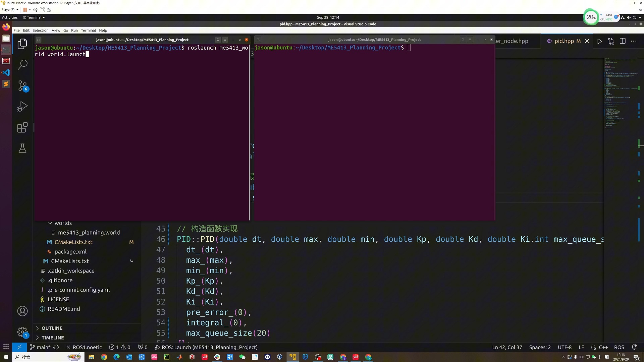This screenshot has height=362, width=644.
Task: Click the editor minimap to jump in file
Action: click(x=621, y=94)
